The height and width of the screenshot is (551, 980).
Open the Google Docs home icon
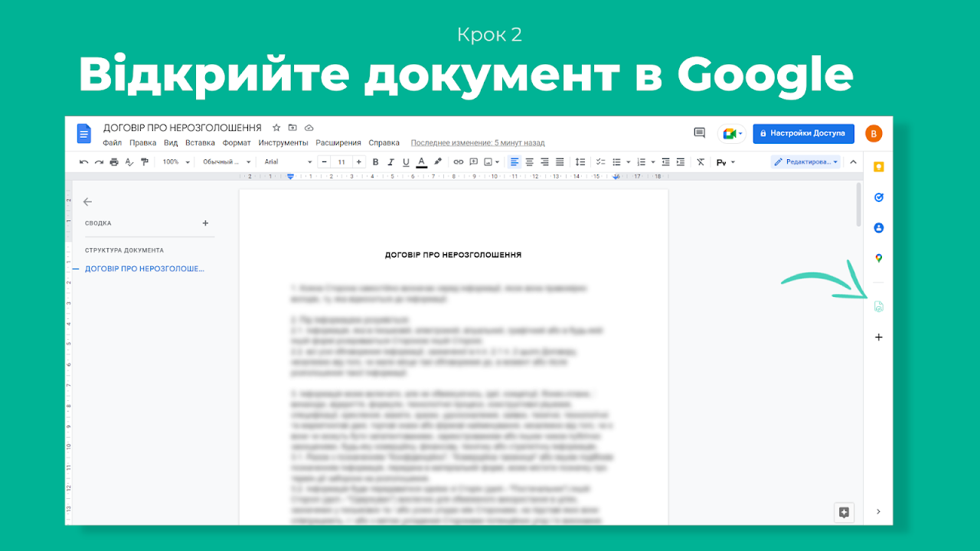click(x=84, y=134)
